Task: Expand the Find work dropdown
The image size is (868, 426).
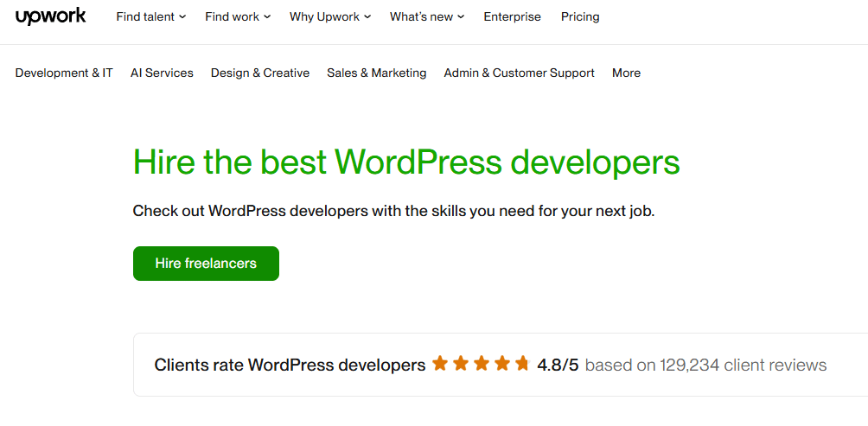Action: coord(238,17)
